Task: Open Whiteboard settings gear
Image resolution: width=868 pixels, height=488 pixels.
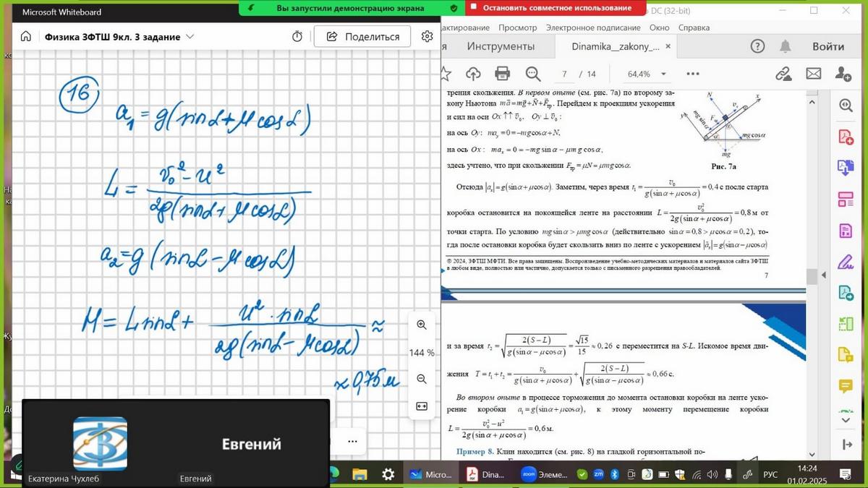Action: coord(427,37)
